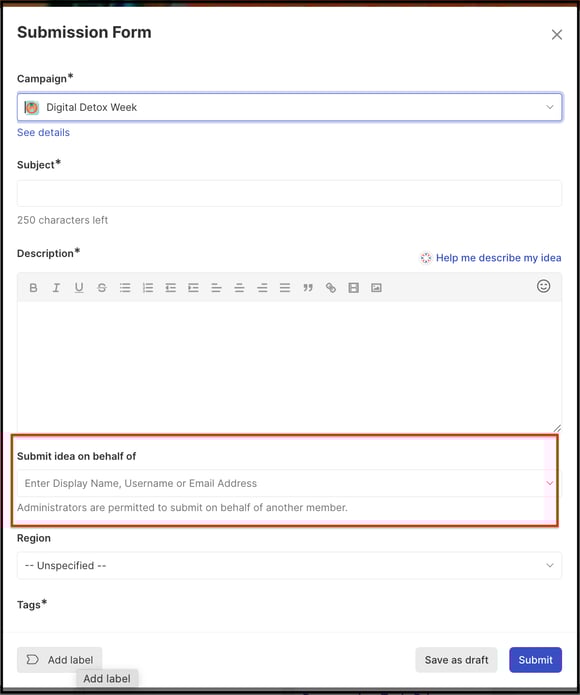Image resolution: width=580 pixels, height=695 pixels.
Task: Focus the Subject input field
Action: tap(289, 193)
